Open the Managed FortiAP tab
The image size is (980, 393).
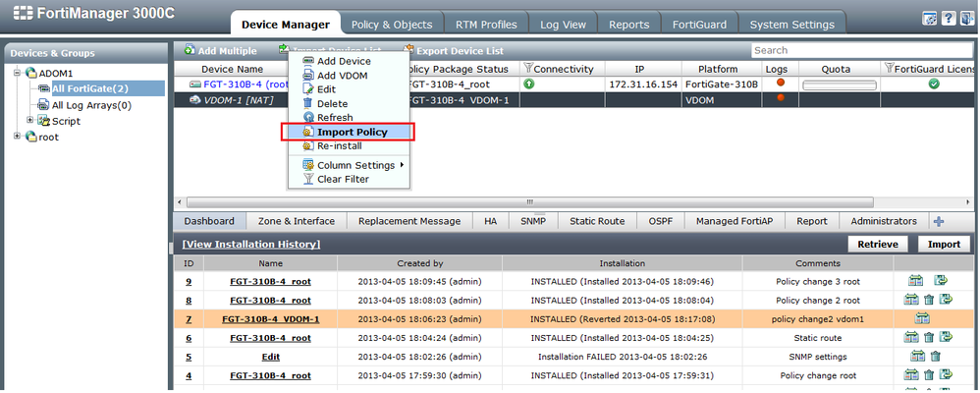click(735, 221)
